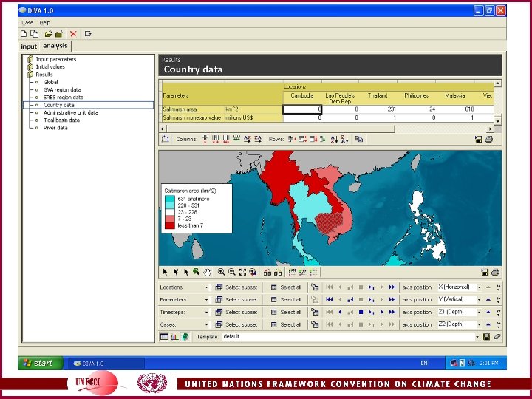Select the arrow pointer tool on the map toolbar
The height and width of the screenshot is (399, 532).
(166, 272)
